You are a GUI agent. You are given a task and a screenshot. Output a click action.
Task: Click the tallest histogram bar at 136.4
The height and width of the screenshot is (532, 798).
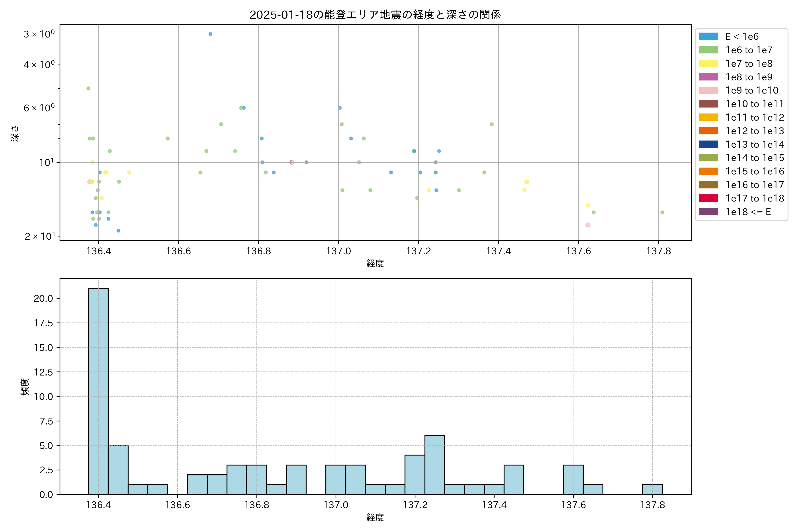coord(98,390)
